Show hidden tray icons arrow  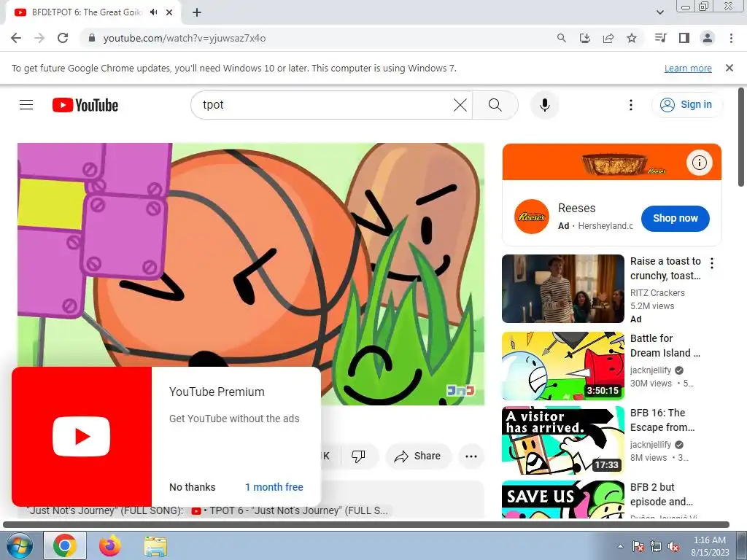pyautogui.click(x=620, y=546)
